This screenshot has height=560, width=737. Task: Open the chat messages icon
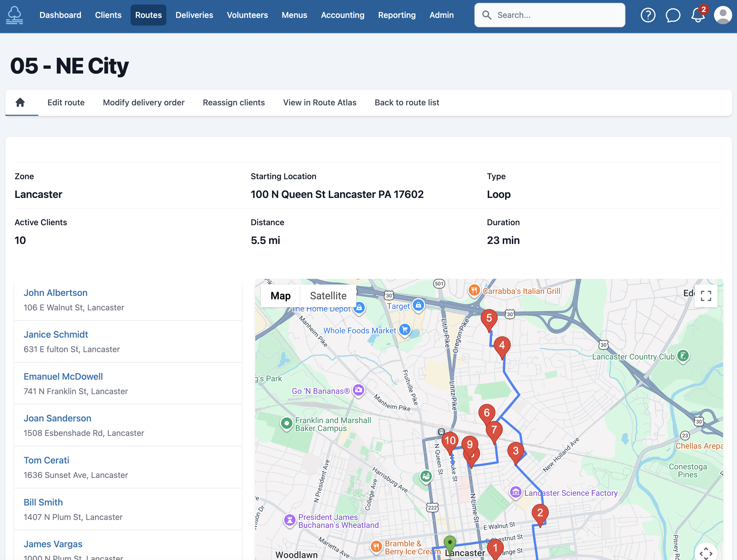[x=673, y=15]
